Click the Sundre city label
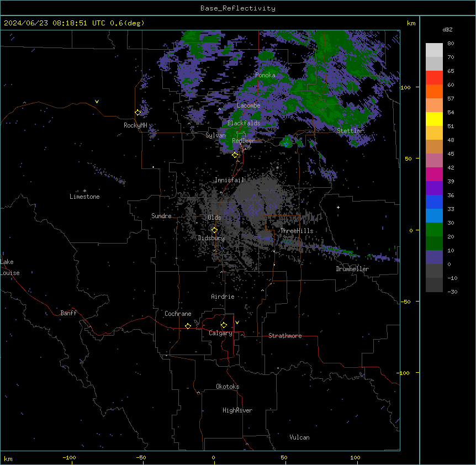 161,216
